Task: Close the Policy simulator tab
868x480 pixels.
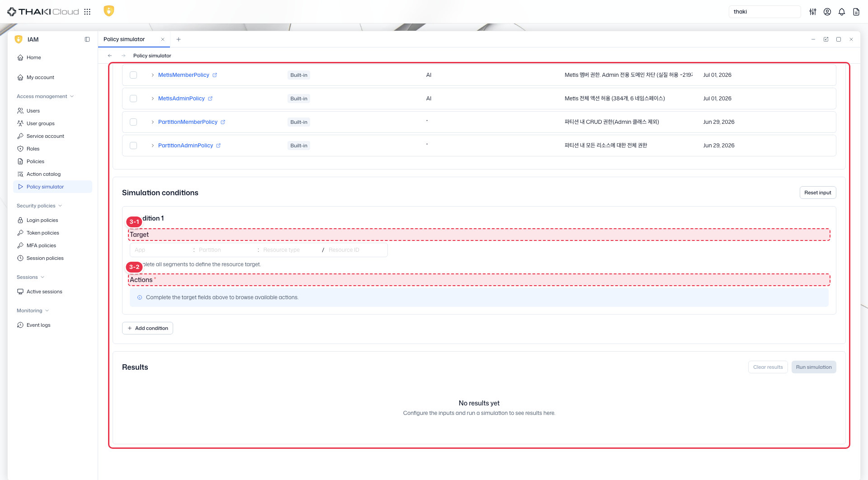Action: (163, 39)
